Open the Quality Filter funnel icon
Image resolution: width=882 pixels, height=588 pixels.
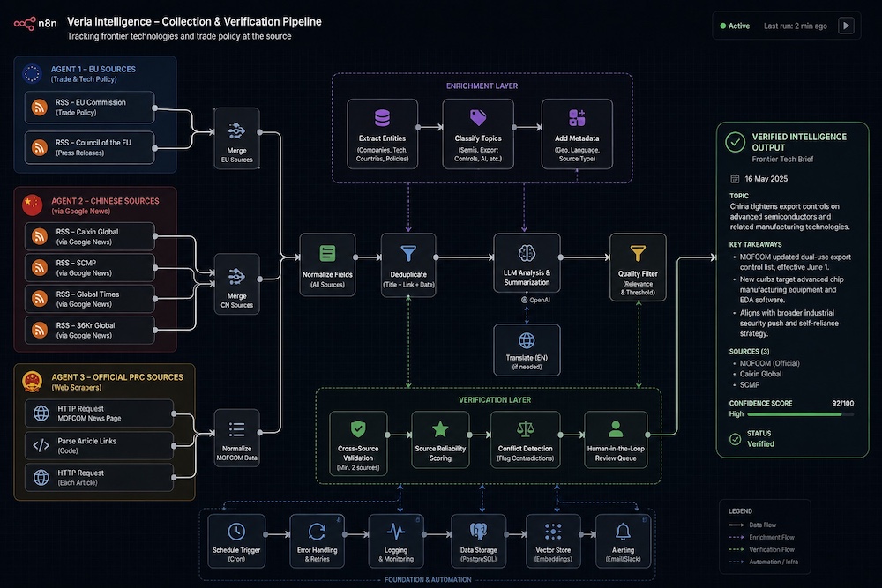(638, 254)
